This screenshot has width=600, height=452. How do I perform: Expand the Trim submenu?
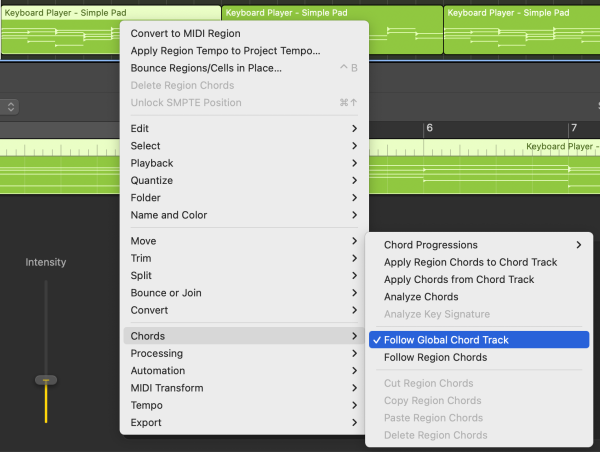click(244, 258)
